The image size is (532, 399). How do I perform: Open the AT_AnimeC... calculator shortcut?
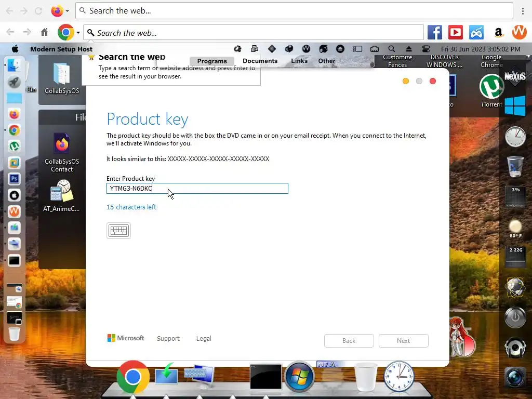[x=62, y=195]
